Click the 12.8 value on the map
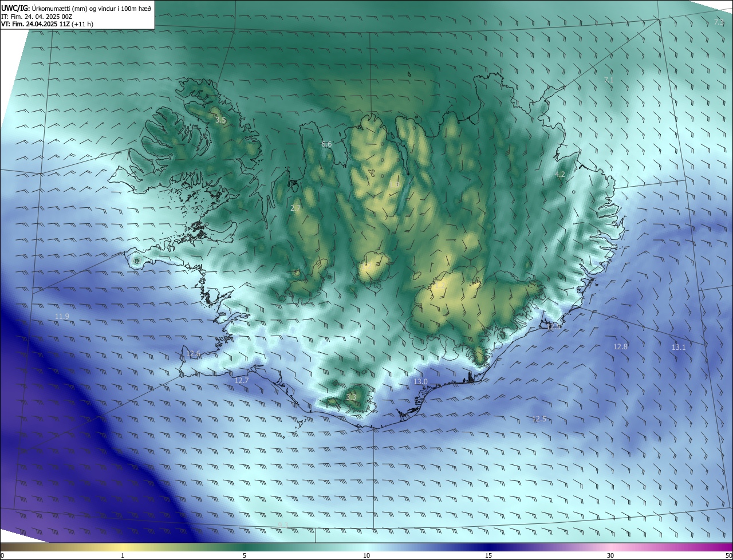Image resolution: width=733 pixels, height=560 pixels. click(620, 346)
